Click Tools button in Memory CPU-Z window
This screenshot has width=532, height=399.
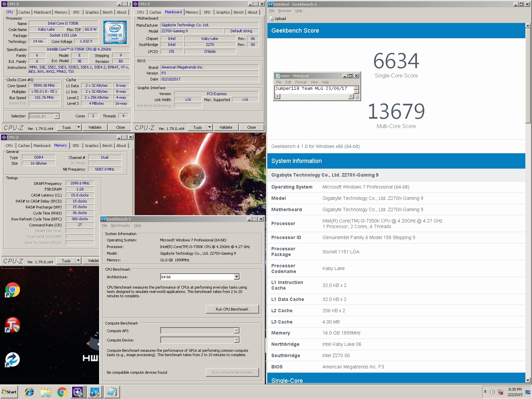[66, 261]
